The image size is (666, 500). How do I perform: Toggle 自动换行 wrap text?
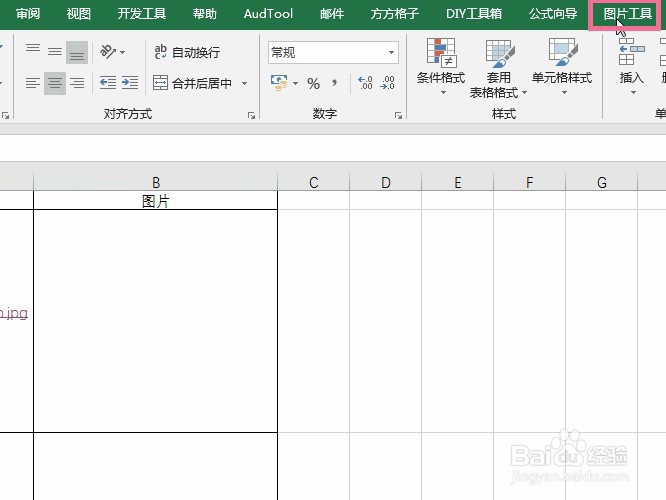click(187, 52)
